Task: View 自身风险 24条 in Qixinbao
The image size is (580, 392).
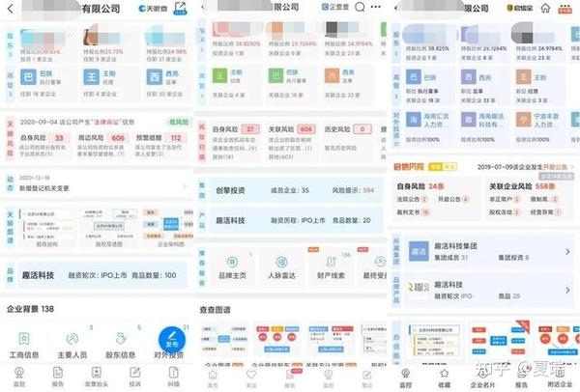Action: click(x=420, y=186)
